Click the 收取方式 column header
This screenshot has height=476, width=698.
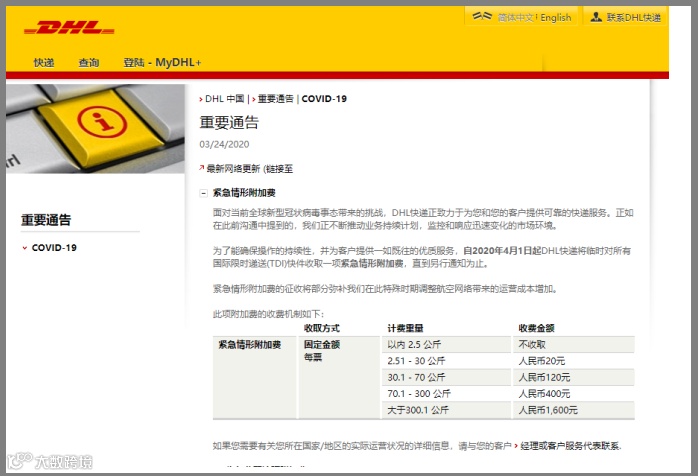pyautogui.click(x=321, y=328)
